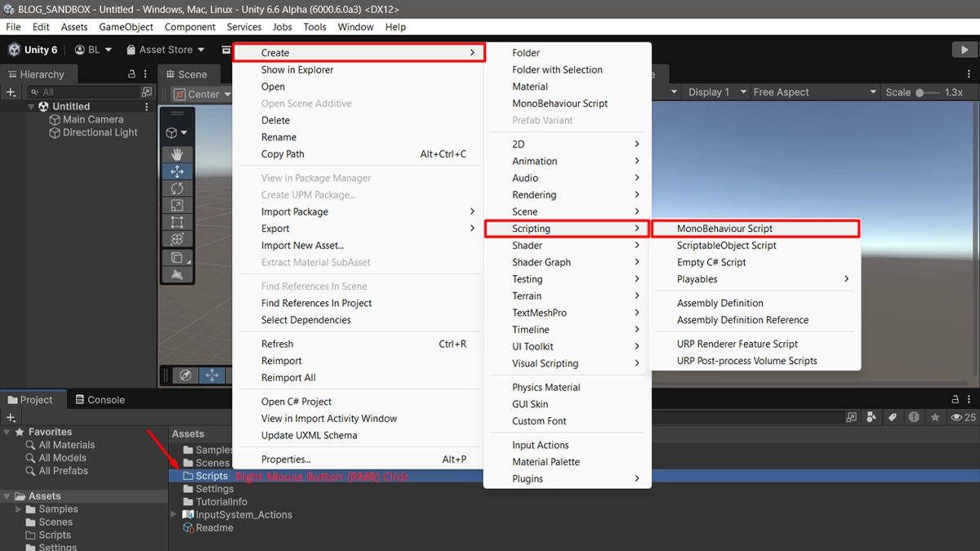980x551 pixels.
Task: Select the Rect tool in Scene toolbar
Action: (x=177, y=222)
